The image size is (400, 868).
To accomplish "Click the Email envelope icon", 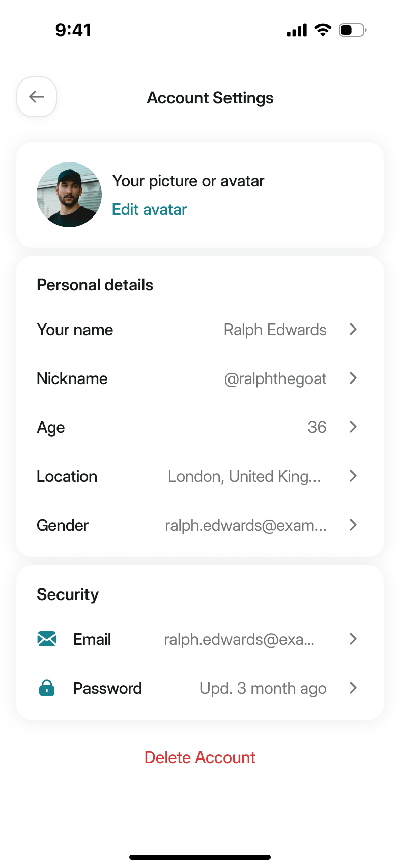I will click(x=47, y=639).
